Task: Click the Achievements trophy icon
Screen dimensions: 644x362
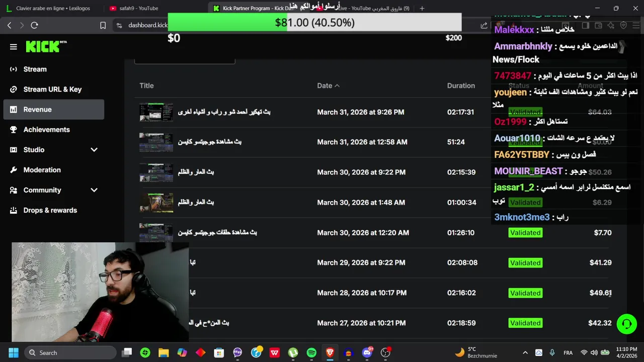Action: tap(14, 129)
